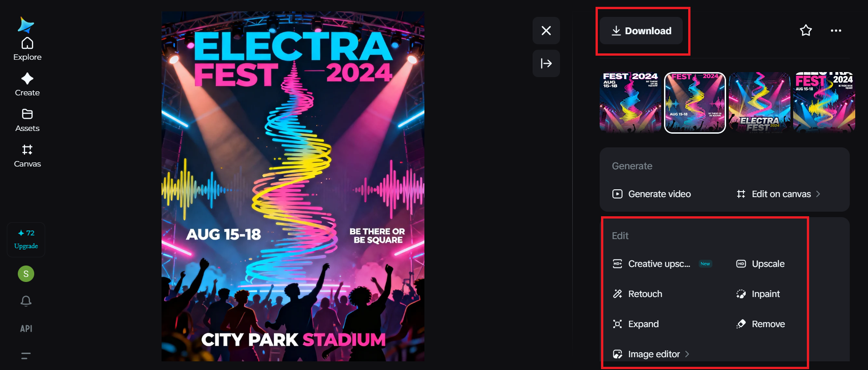Image resolution: width=868 pixels, height=370 pixels.
Task: Open Edit on canvas
Action: [781, 193]
